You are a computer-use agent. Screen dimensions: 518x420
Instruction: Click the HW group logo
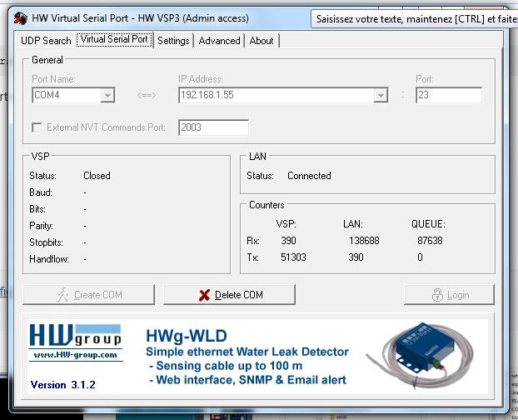tap(75, 336)
